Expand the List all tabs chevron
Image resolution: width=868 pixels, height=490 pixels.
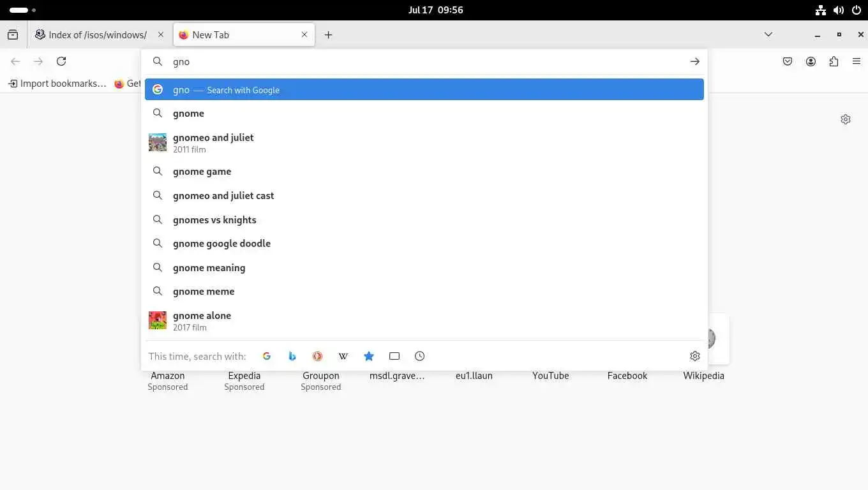pos(768,34)
